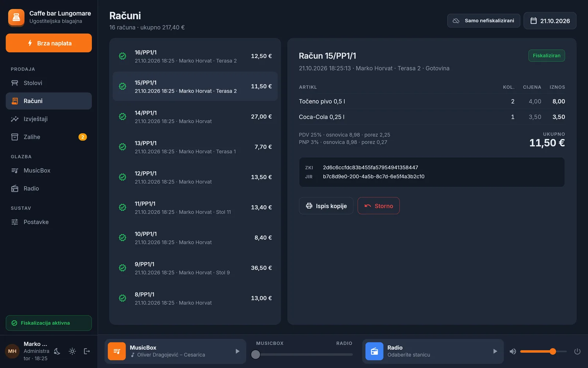Open receipt 11/PP1/1 from Stol 11
The width and height of the screenshot is (588, 368).
point(195,208)
